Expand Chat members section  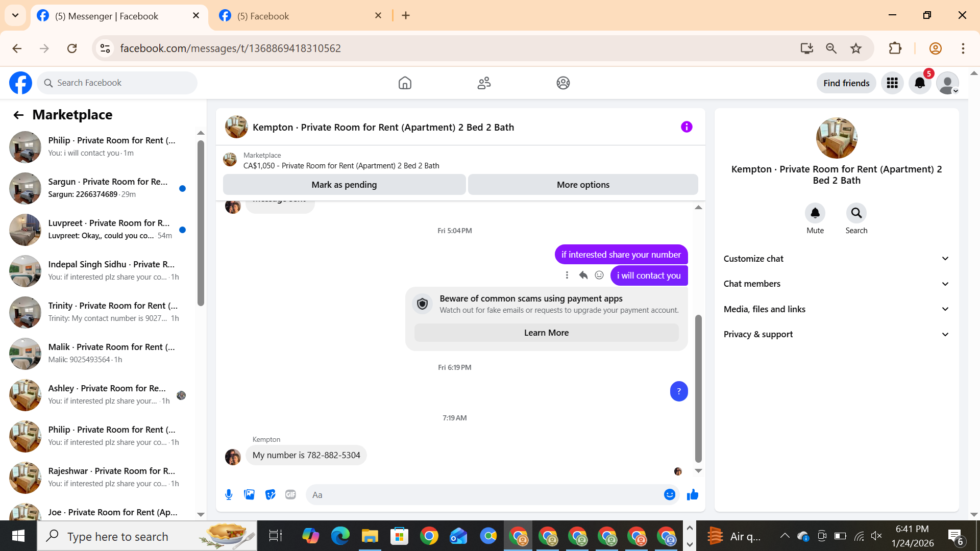(x=836, y=284)
